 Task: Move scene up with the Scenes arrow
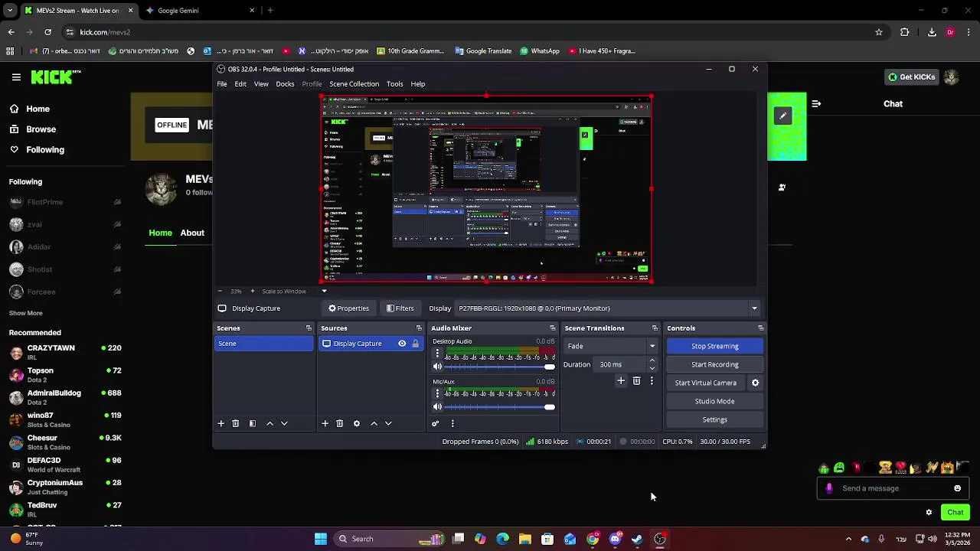click(269, 423)
